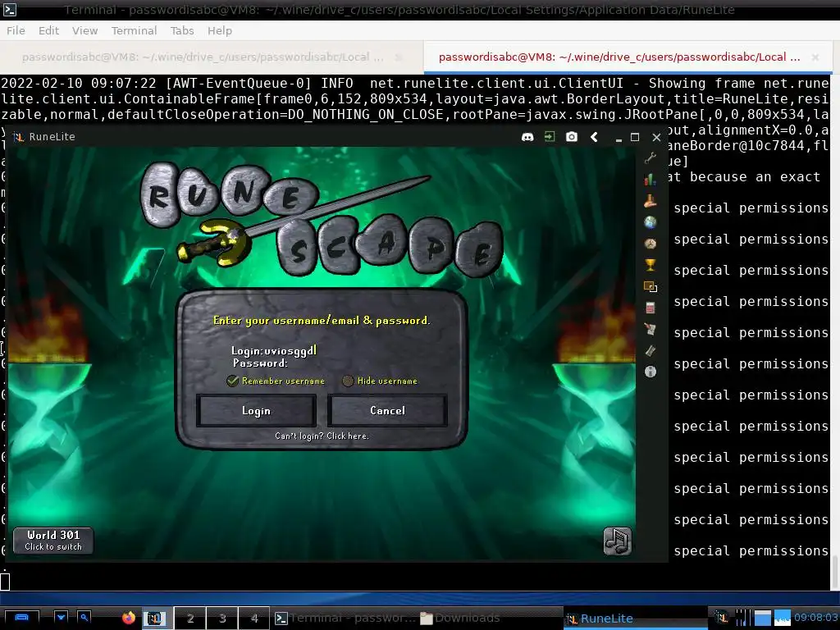Open the Hiscore trophy panel
This screenshot has width=840, height=630.
[651, 265]
